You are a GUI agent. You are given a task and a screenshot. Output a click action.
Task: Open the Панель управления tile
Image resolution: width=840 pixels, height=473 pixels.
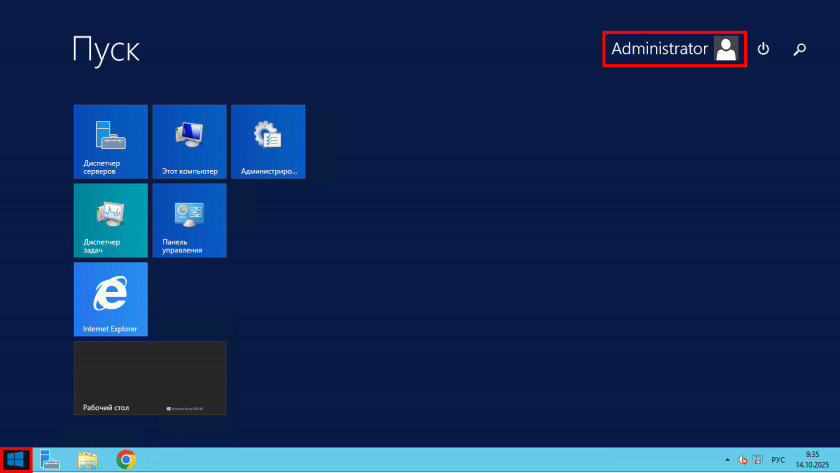pos(189,220)
